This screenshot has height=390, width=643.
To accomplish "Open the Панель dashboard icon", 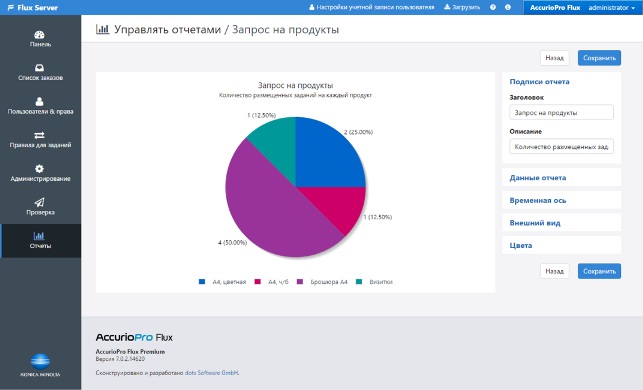I will point(39,35).
